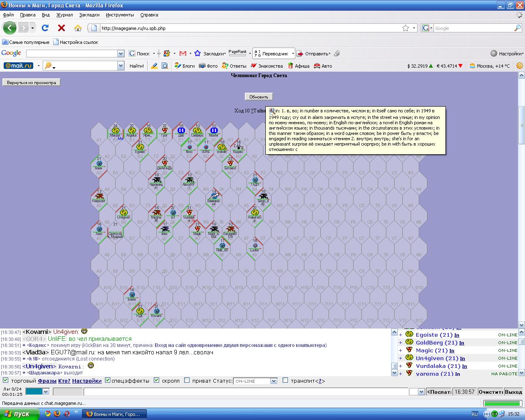Click the PageRank indicator

pyautogui.click(x=238, y=53)
